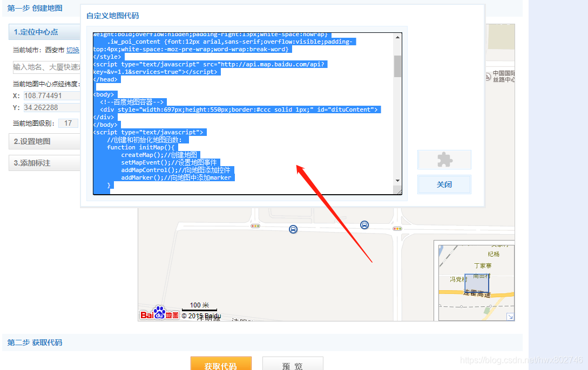The height and width of the screenshot is (370, 588).
Task: Click the <!--百度地图容器--> comment line
Action: [132, 102]
